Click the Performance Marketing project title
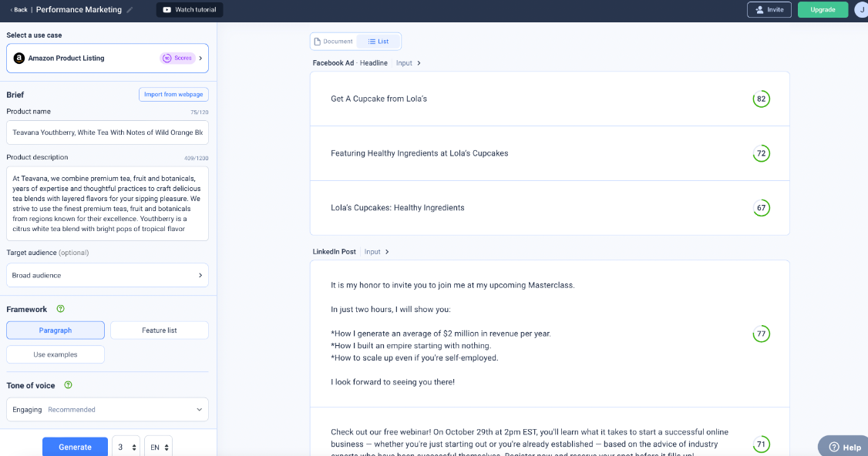 [79, 10]
